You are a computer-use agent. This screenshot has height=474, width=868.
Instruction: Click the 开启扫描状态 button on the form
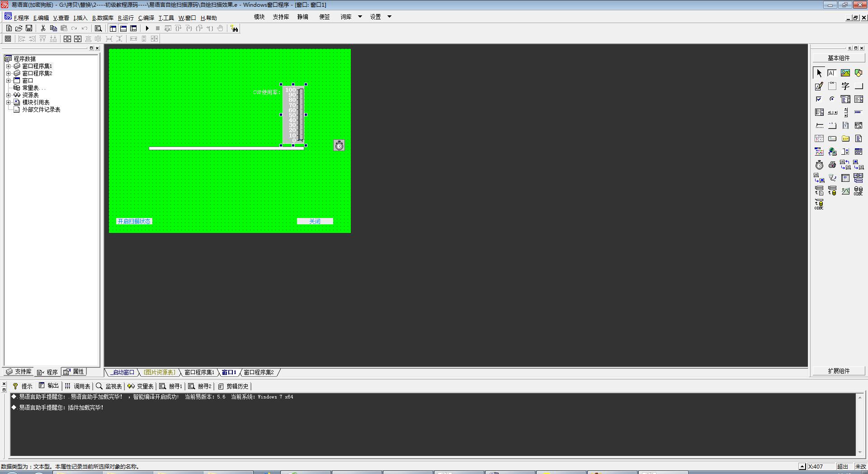134,221
